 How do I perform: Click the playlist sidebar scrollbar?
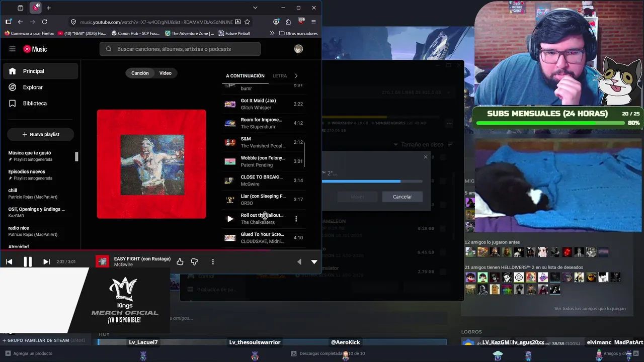tap(77, 156)
